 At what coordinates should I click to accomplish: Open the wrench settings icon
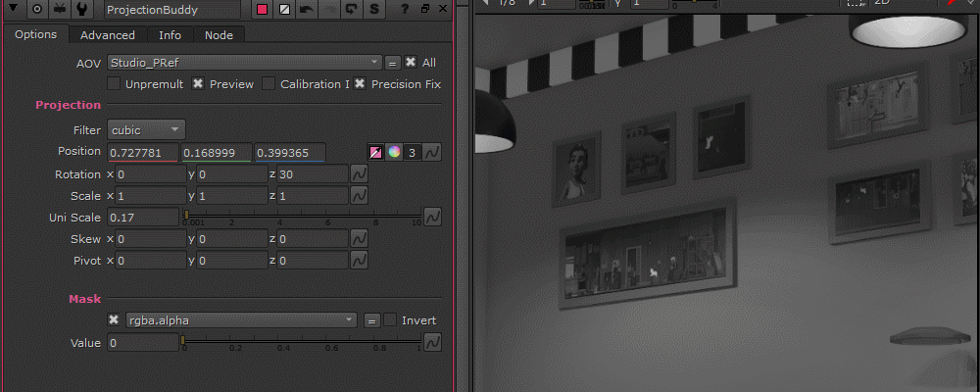tap(81, 10)
